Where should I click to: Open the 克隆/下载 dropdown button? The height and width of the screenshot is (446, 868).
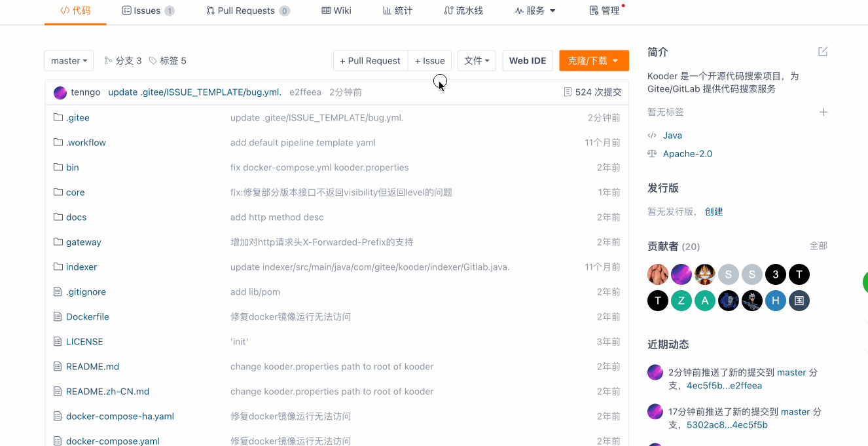(x=594, y=60)
